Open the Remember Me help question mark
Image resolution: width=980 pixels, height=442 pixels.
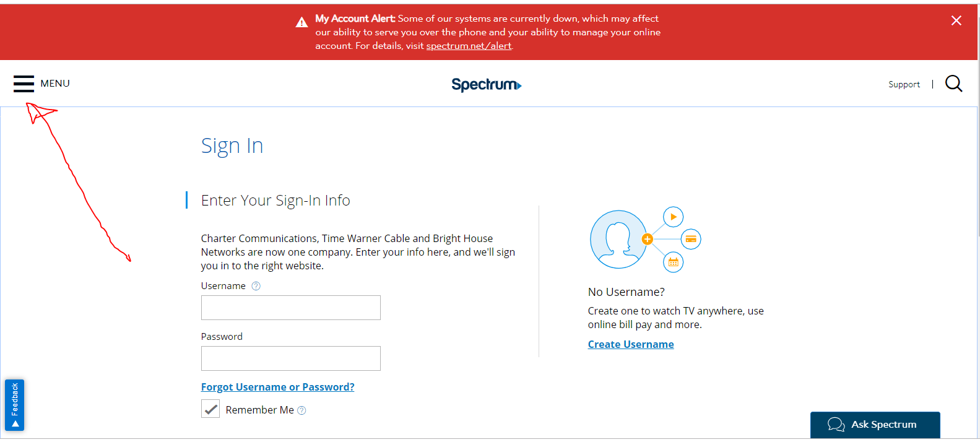(x=301, y=409)
